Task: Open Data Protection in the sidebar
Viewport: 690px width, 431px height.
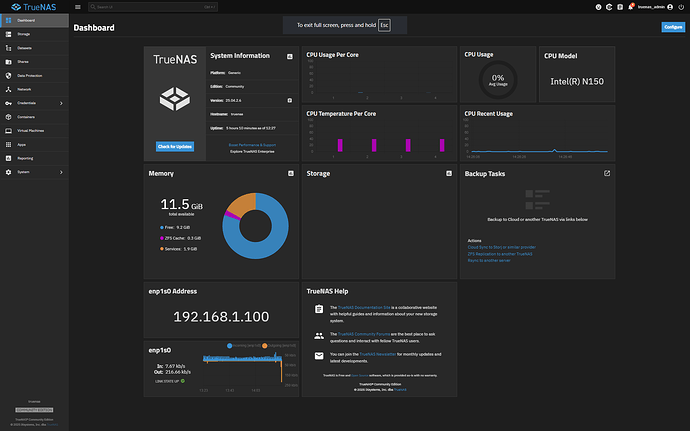Action: pos(34,75)
